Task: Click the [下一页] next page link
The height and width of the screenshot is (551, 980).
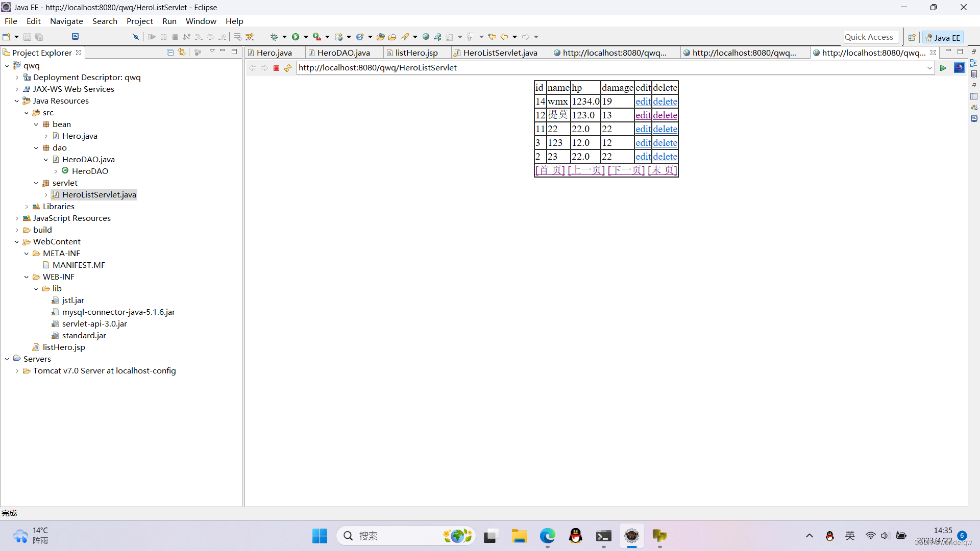Action: coord(626,170)
